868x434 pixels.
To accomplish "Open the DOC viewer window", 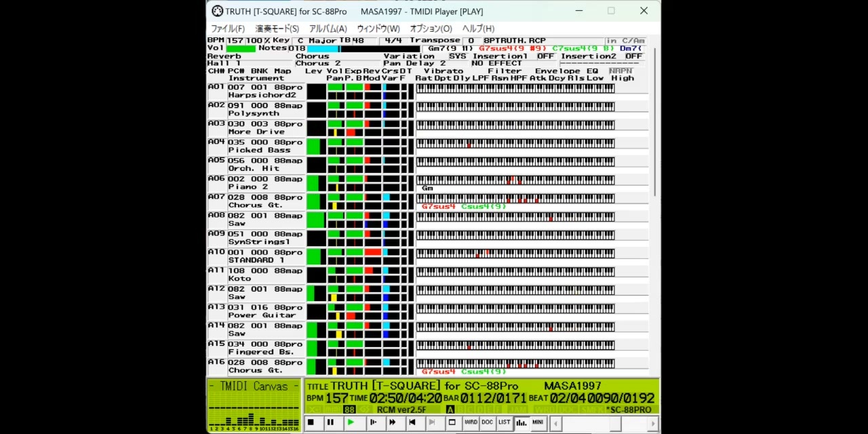I will (487, 422).
